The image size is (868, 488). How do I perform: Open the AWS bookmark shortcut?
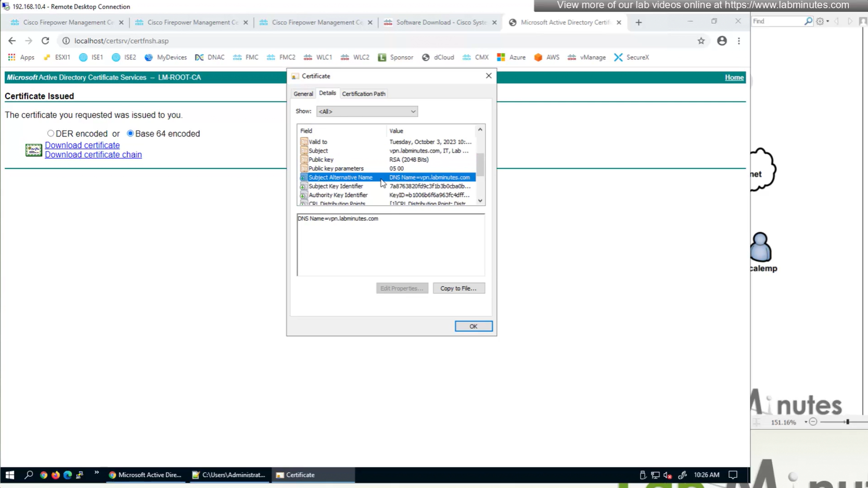546,57
